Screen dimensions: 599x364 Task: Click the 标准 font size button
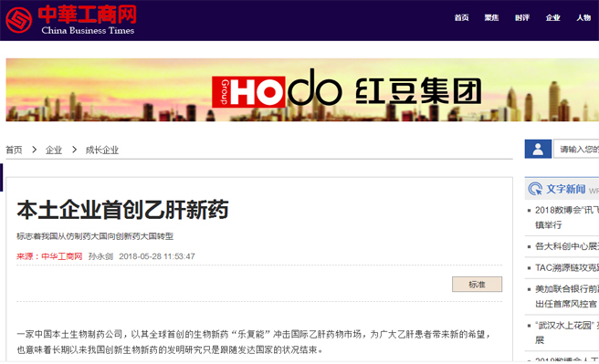(477, 285)
